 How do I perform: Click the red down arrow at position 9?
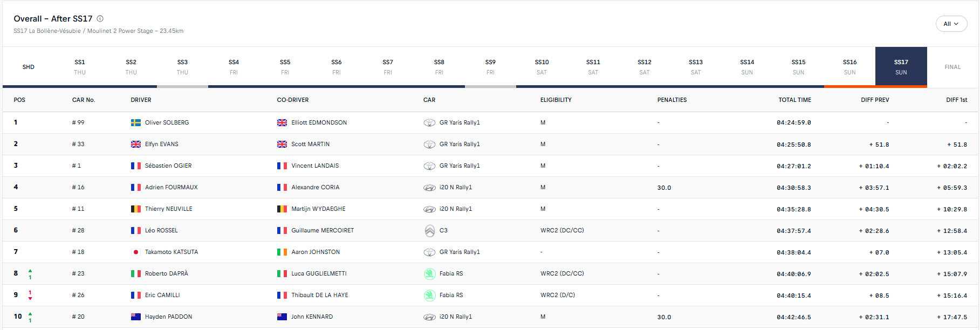[x=30, y=298]
